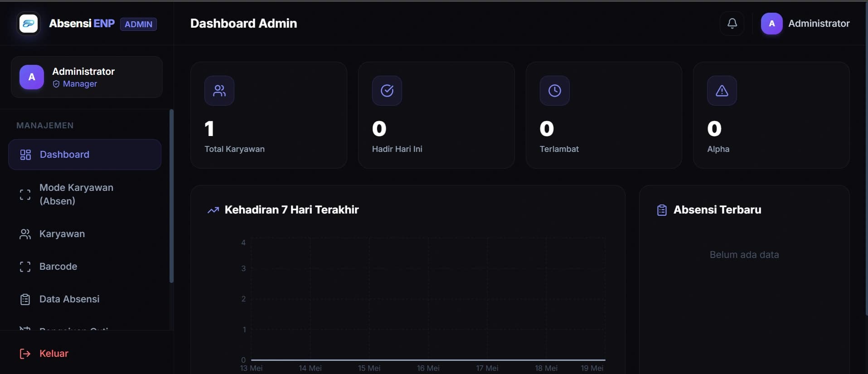Click the sidebar Administrator name

[83, 72]
